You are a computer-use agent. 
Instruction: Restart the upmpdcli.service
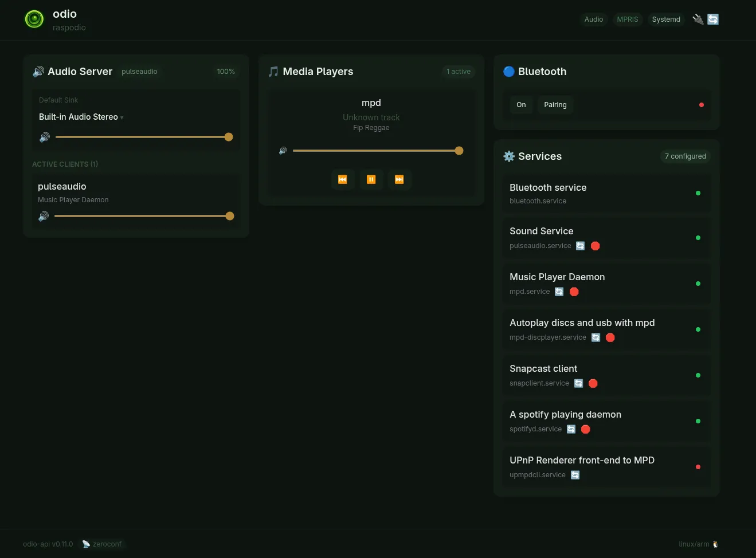575,475
